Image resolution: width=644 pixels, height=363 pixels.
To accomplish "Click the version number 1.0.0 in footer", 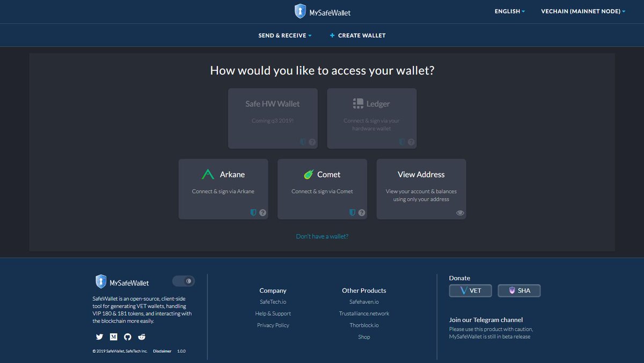I will (x=181, y=351).
